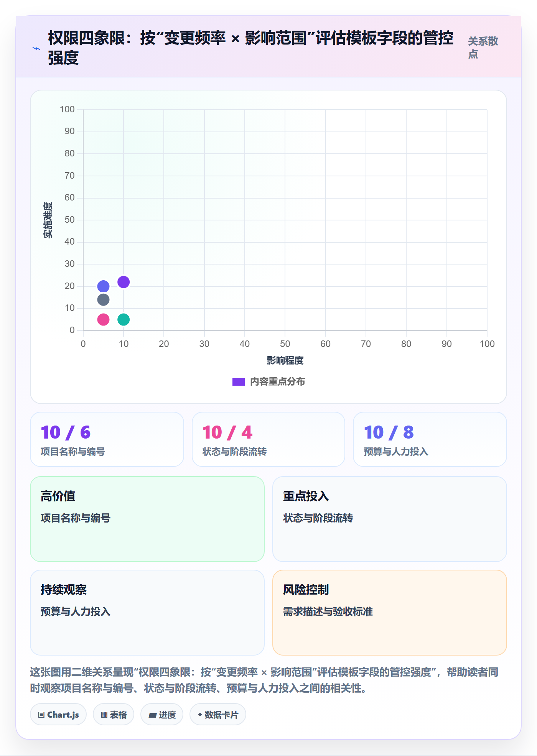Click 需求描述与验收标准 in the 风险控制 card

coord(328,611)
